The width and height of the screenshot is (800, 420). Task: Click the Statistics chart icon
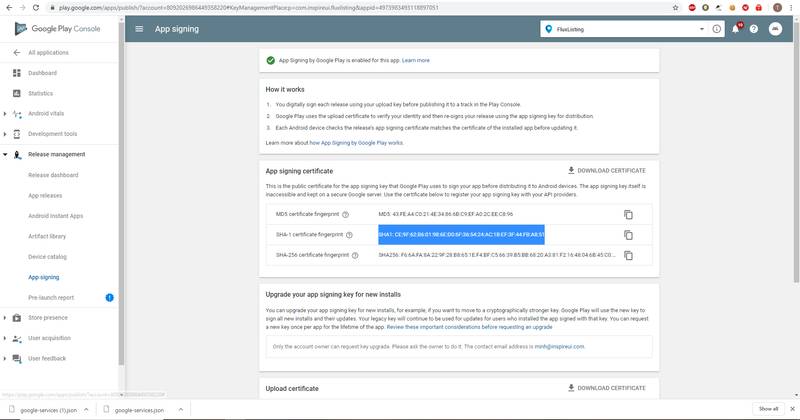tap(17, 93)
